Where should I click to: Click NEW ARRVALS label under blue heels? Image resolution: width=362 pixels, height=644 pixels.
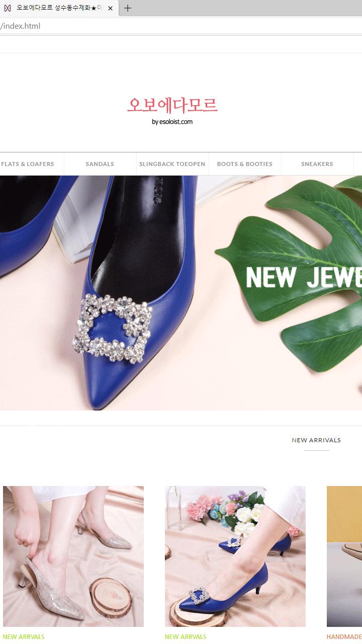point(186,636)
